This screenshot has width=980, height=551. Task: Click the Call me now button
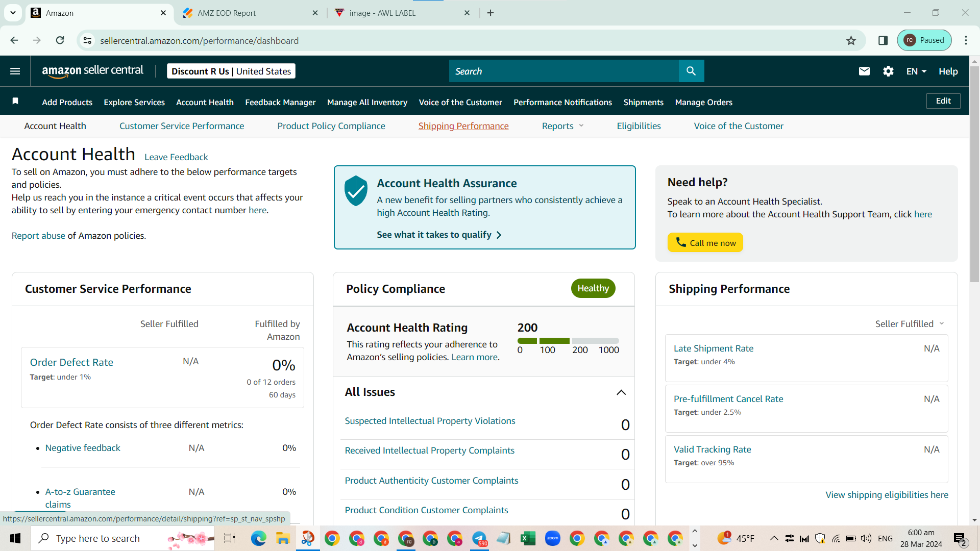705,243
